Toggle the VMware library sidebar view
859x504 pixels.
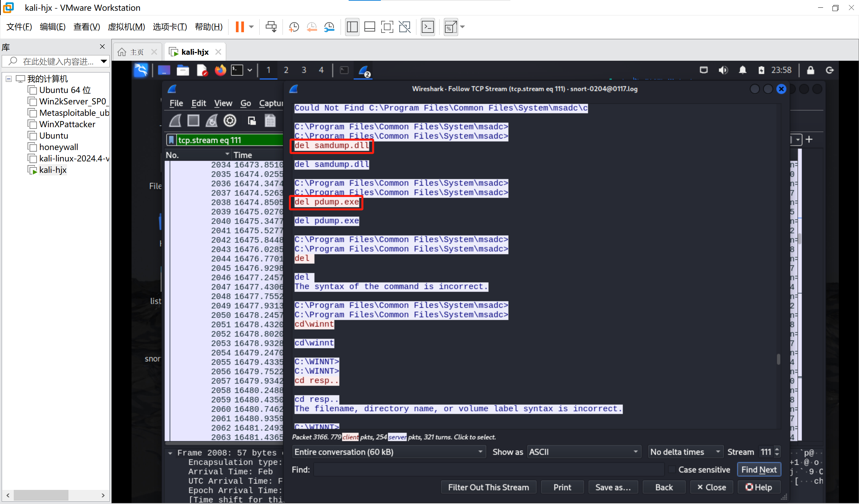pos(352,27)
